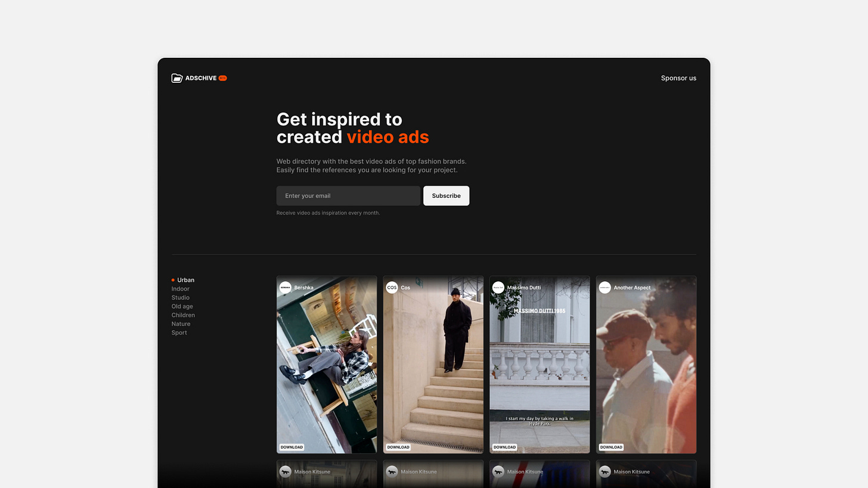Select the Urban category

[x=185, y=280]
